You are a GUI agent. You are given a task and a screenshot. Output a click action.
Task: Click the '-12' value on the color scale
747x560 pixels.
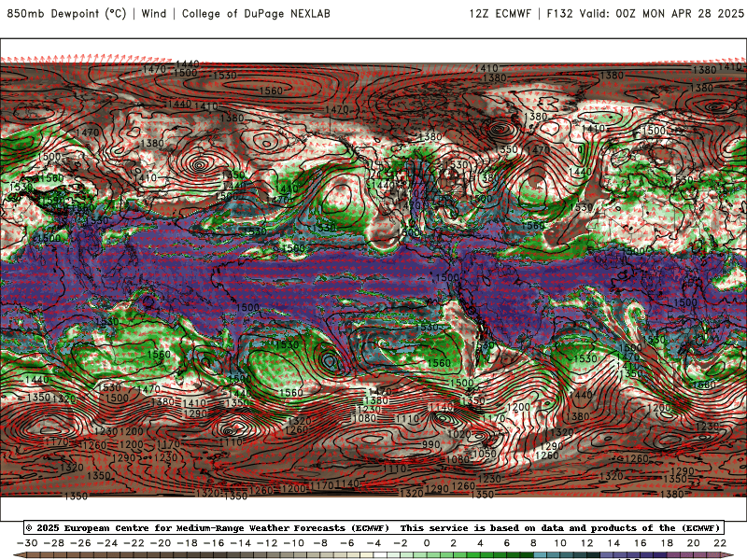(267, 543)
